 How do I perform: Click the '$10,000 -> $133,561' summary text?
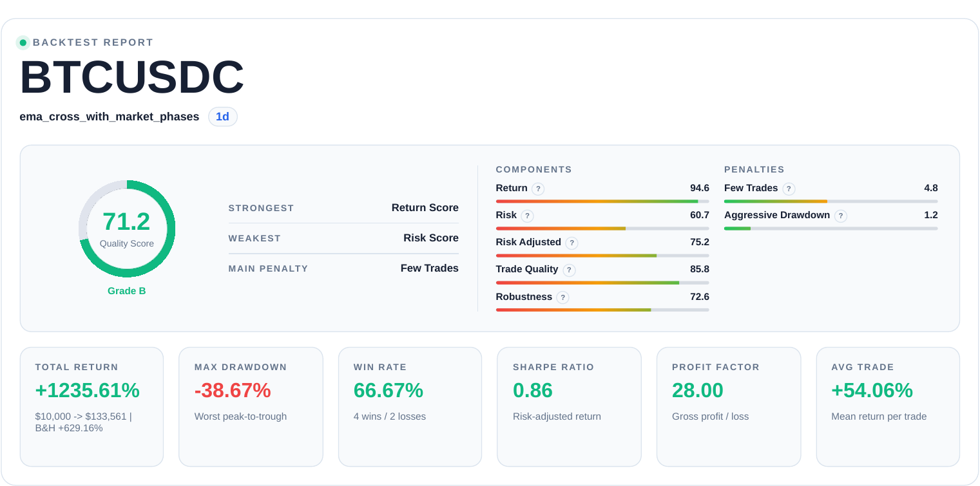81,416
